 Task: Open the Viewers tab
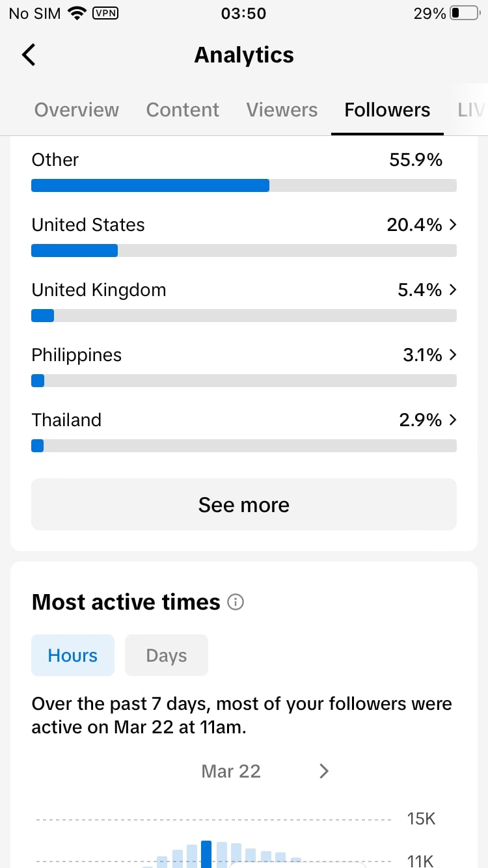click(282, 110)
